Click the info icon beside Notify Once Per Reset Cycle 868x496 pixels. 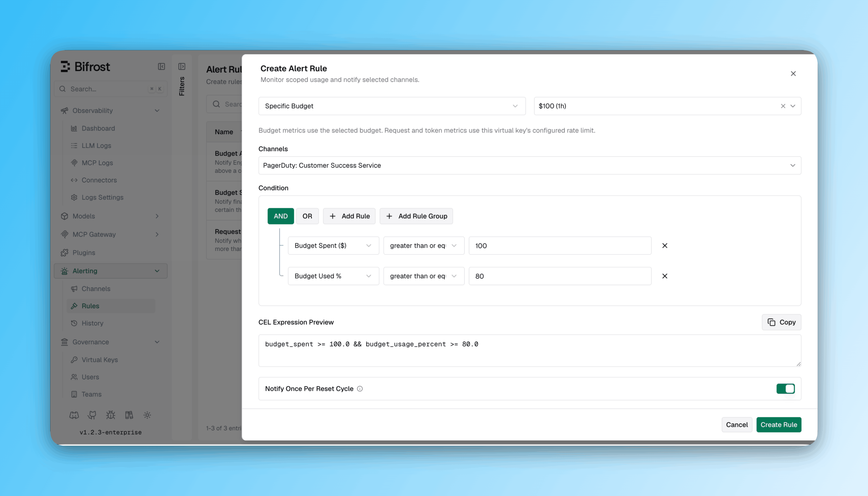(360, 389)
